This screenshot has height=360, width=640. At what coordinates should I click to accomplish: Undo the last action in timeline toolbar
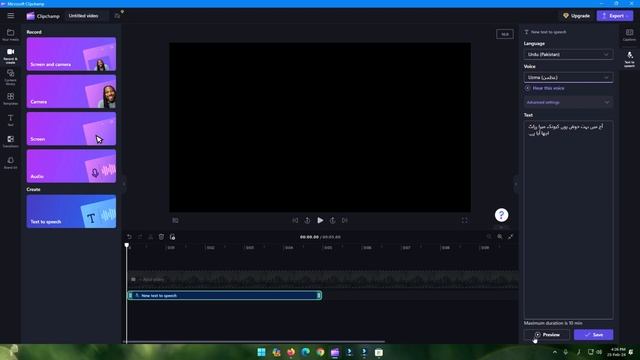tap(129, 237)
